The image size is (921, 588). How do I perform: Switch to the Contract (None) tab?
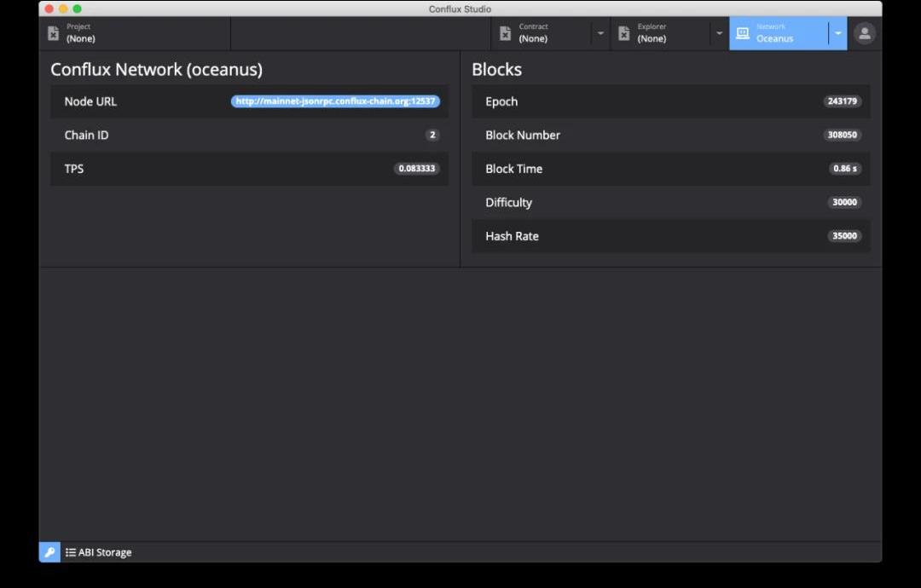(542, 33)
